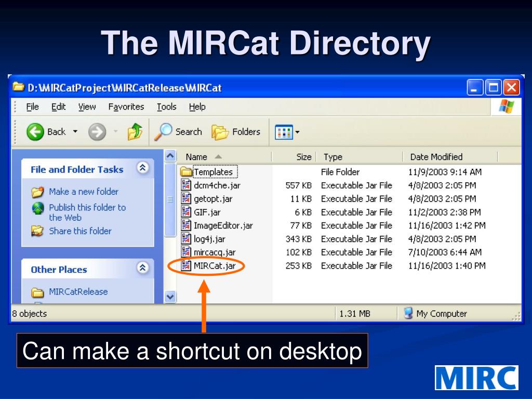Select the getopt.jar file icon
This screenshot has width=532, height=399.
click(x=186, y=198)
